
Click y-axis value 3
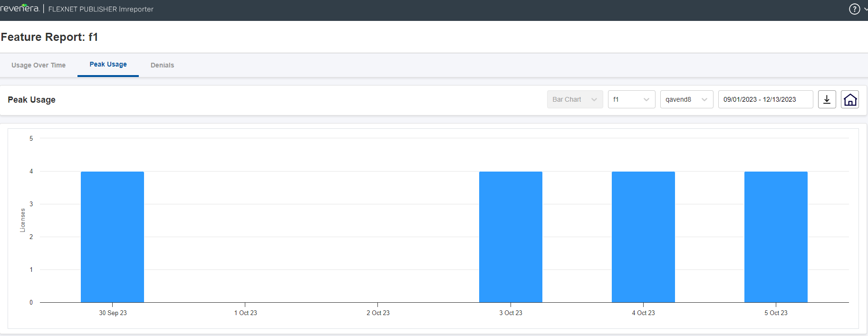click(x=31, y=204)
